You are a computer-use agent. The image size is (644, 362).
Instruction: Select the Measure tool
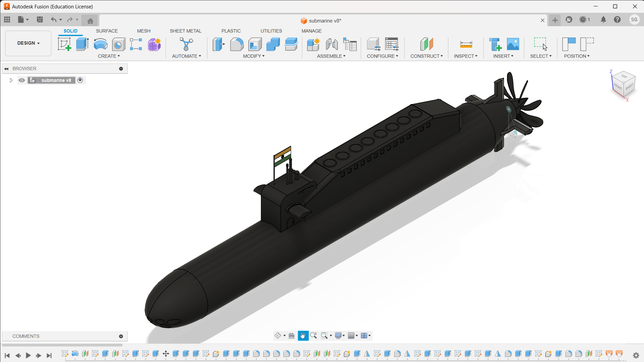466,44
